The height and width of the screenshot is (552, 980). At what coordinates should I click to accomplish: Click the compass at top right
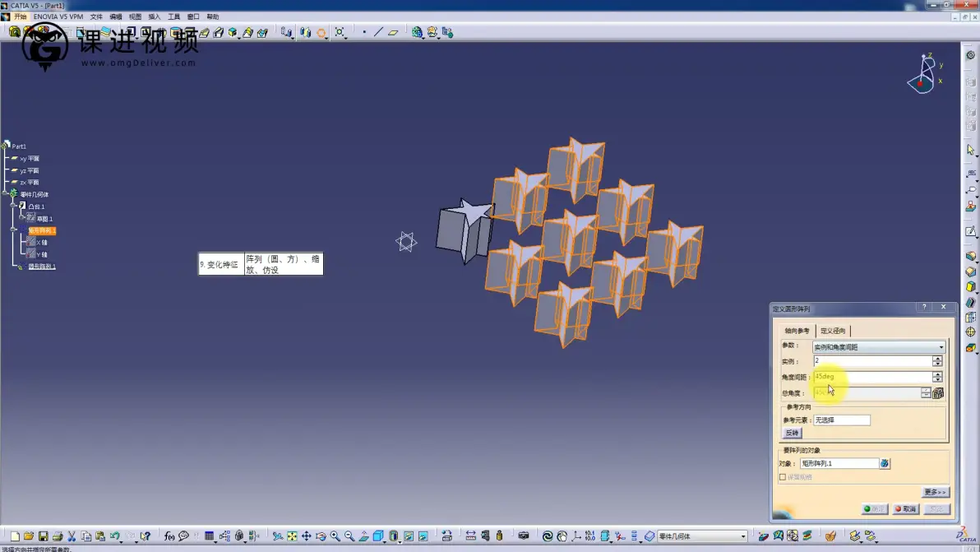pyautogui.click(x=924, y=74)
